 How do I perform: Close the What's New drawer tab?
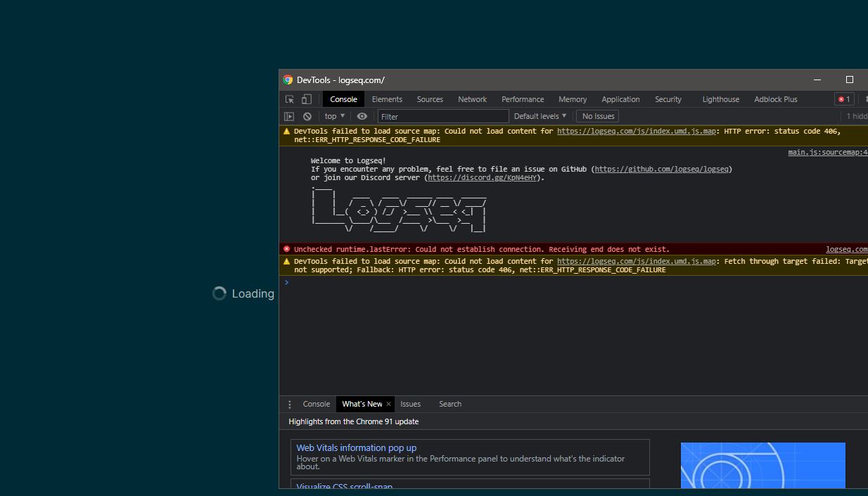(388, 404)
